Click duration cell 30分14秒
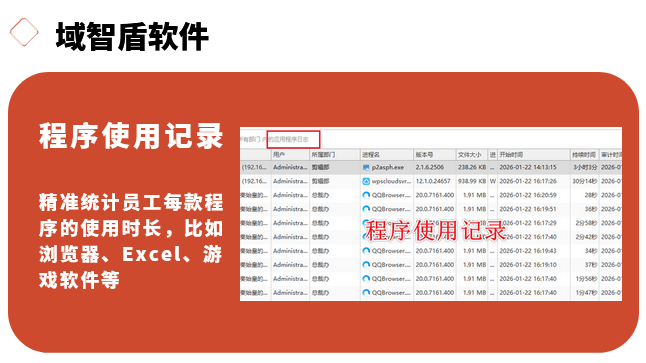Image resolution: width=646 pixels, height=363 pixels. click(x=585, y=181)
